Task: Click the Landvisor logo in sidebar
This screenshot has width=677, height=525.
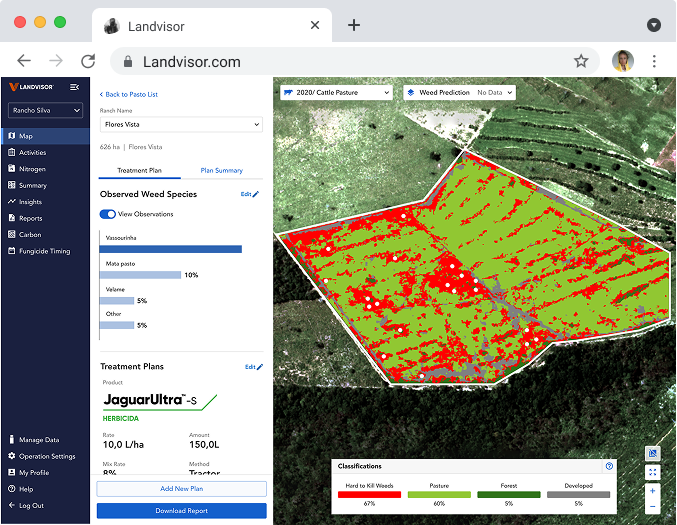Action: pyautogui.click(x=32, y=87)
